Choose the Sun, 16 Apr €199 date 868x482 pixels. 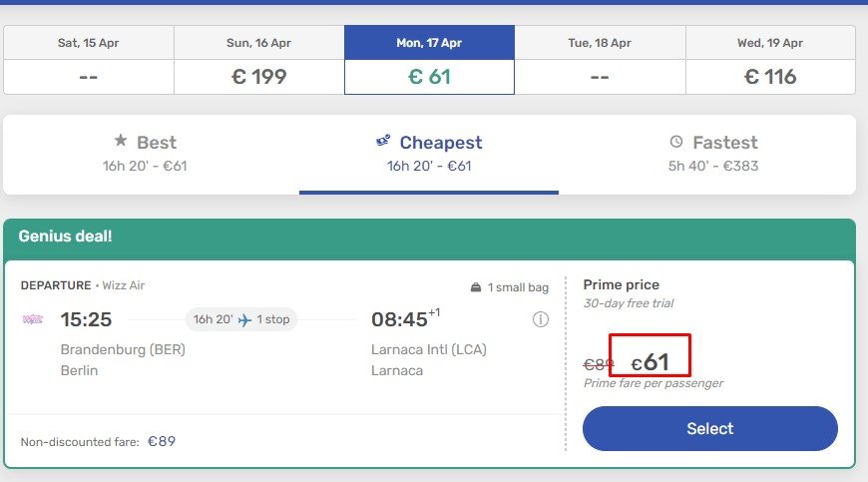point(259,60)
